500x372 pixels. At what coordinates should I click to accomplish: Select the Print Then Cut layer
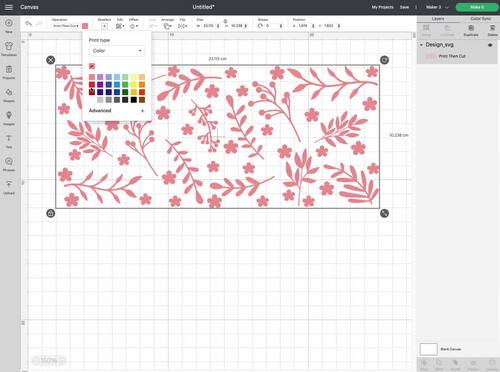pos(457,56)
